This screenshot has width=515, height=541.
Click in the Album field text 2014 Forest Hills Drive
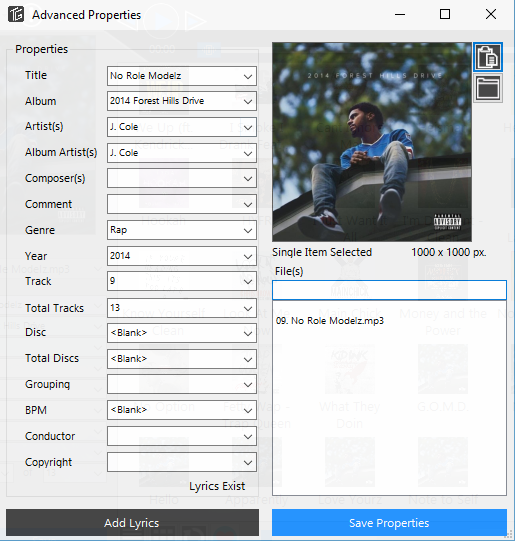pos(157,101)
